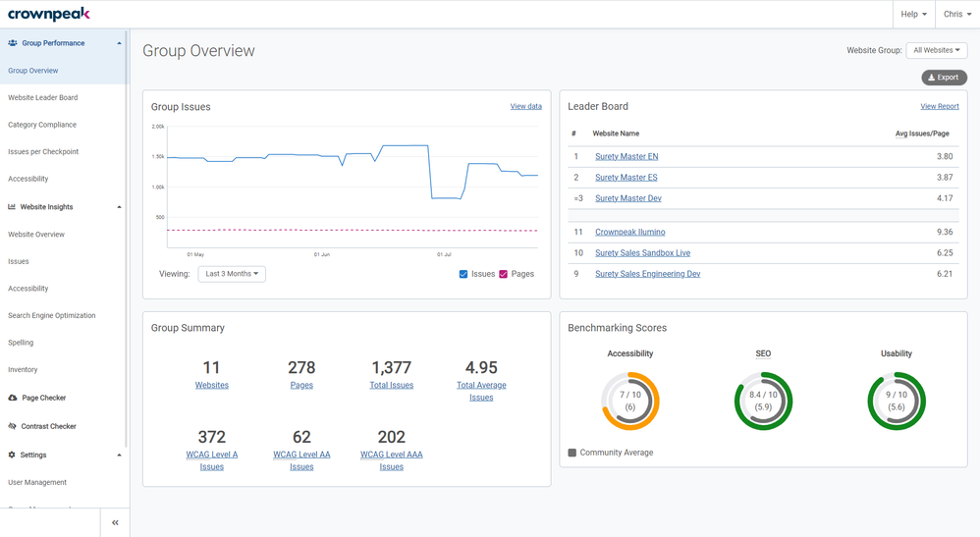This screenshot has width=980, height=537.
Task: Click the 1,377 total issues number
Action: pos(391,367)
